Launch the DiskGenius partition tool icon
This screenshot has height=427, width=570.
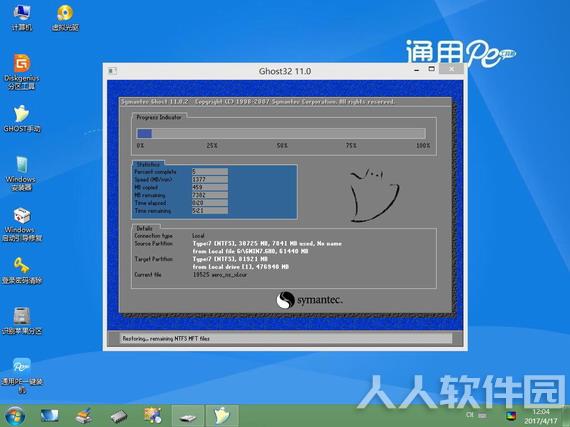click(22, 72)
